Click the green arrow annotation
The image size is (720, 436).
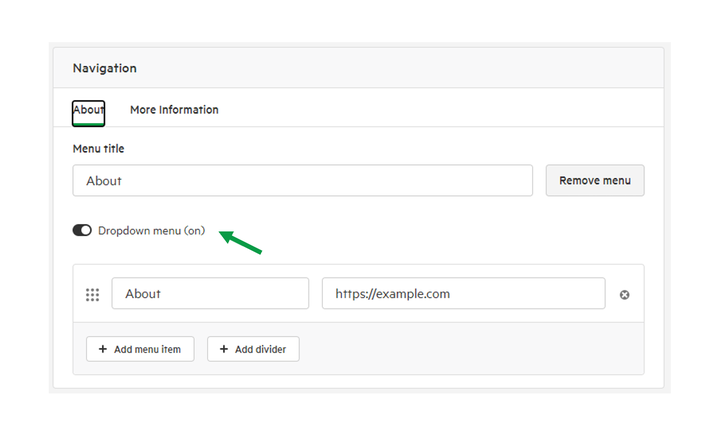tap(241, 242)
